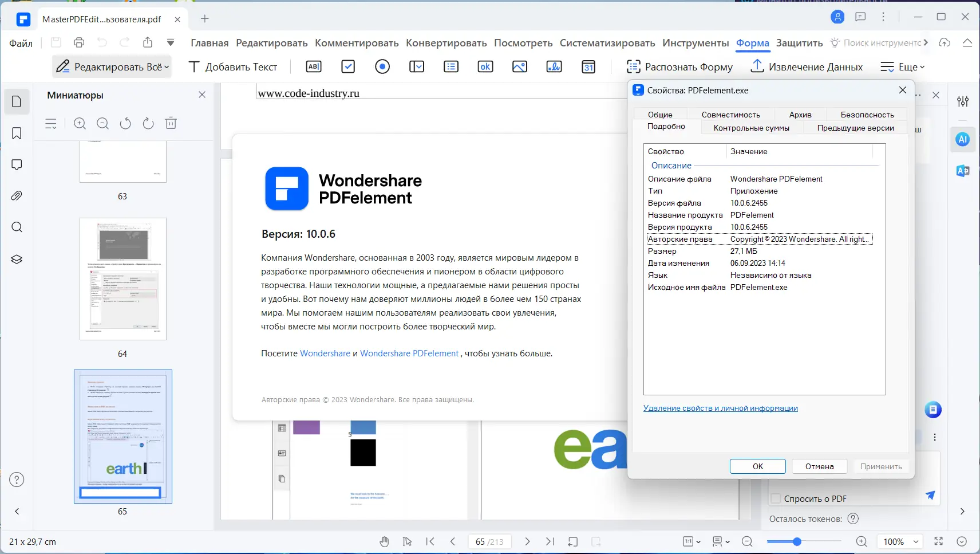Select the combo box form tool
Image resolution: width=980 pixels, height=554 pixels.
tap(416, 66)
